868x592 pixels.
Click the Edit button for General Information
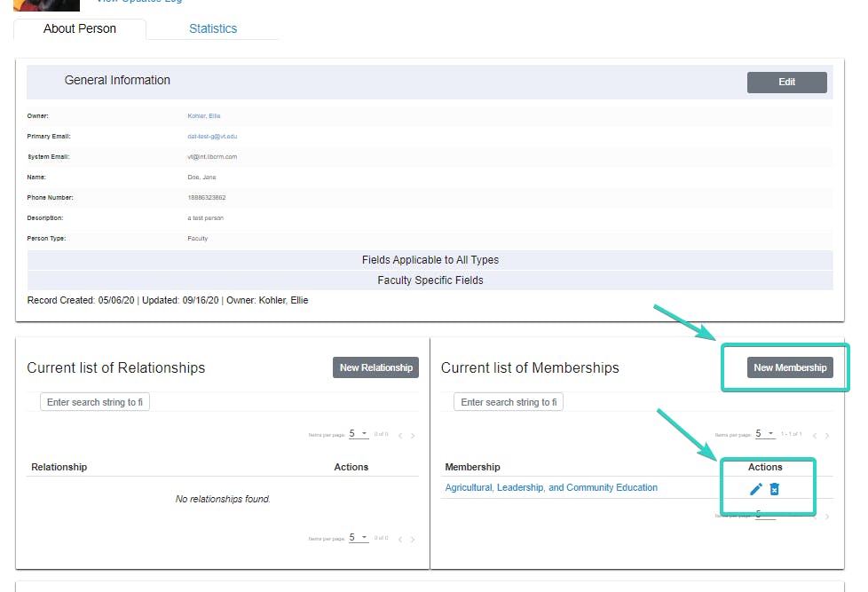[786, 82]
